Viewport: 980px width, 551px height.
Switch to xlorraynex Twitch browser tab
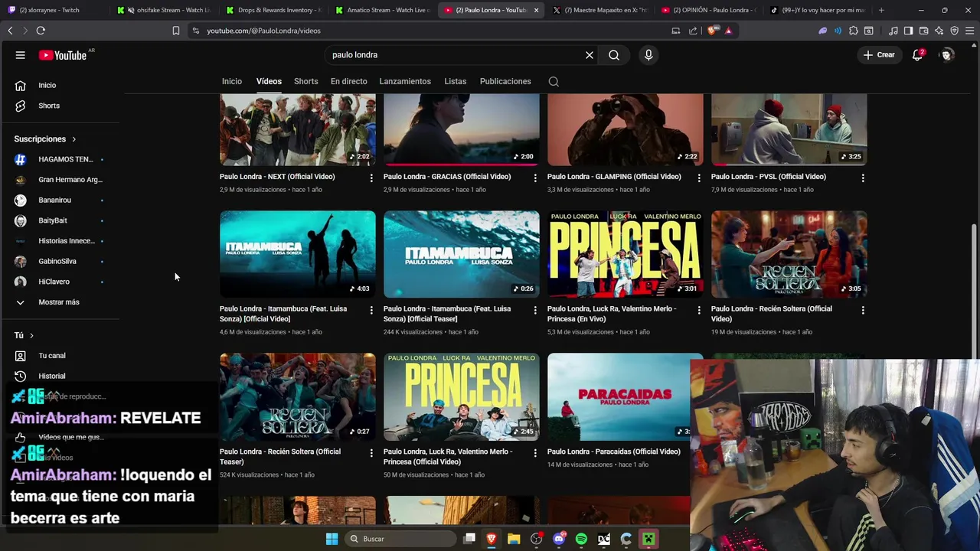click(x=54, y=10)
